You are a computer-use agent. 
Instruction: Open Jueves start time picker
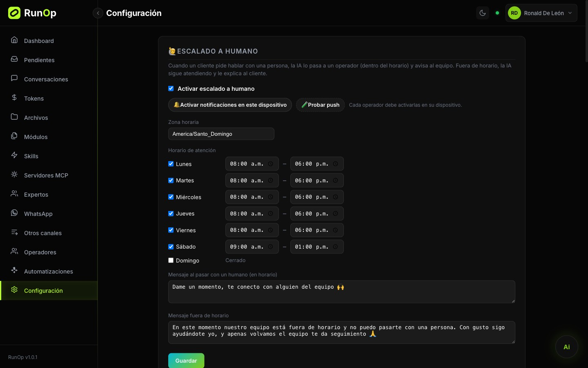[x=252, y=213]
